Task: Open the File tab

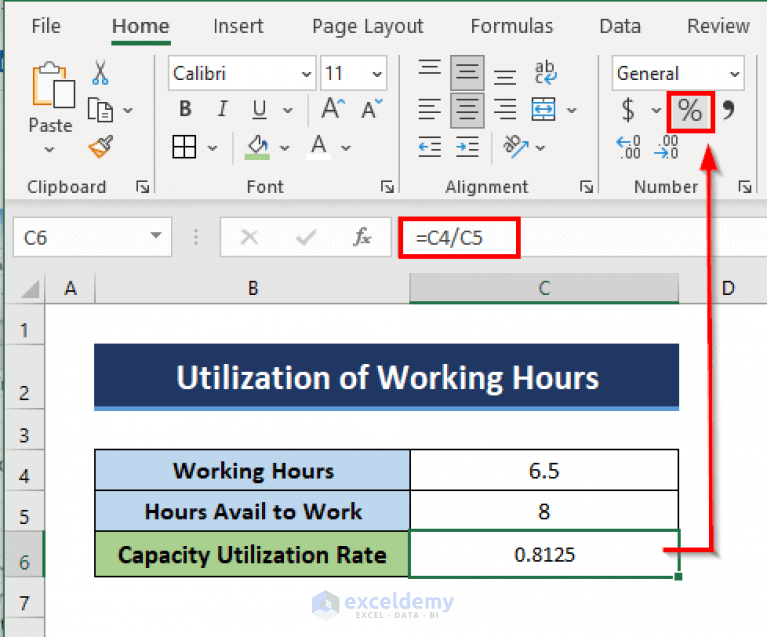Action: coord(46,26)
